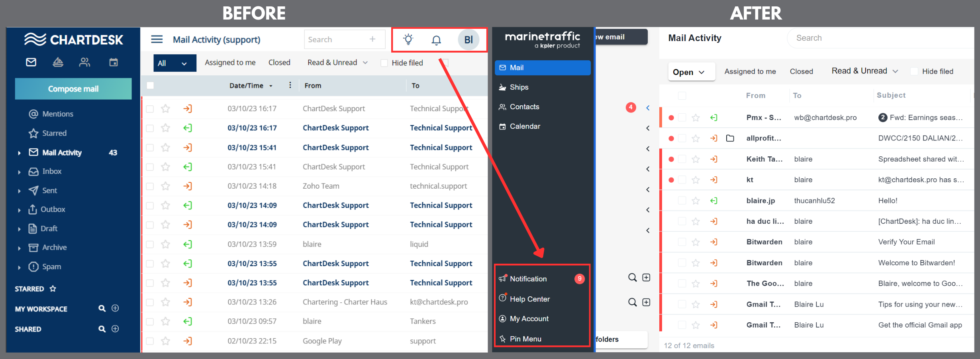Sort by Date/Time column arrow
Image resolution: width=980 pixels, height=359 pixels.
pyautogui.click(x=271, y=86)
